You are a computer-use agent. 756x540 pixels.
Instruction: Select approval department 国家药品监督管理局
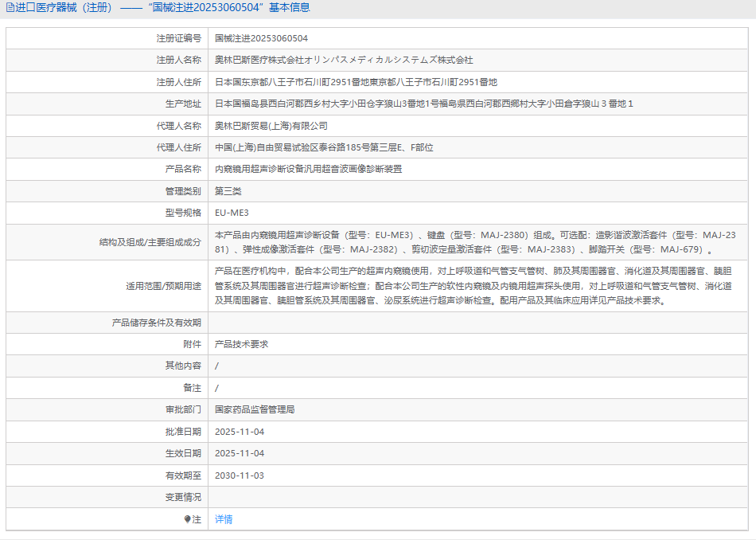click(255, 409)
